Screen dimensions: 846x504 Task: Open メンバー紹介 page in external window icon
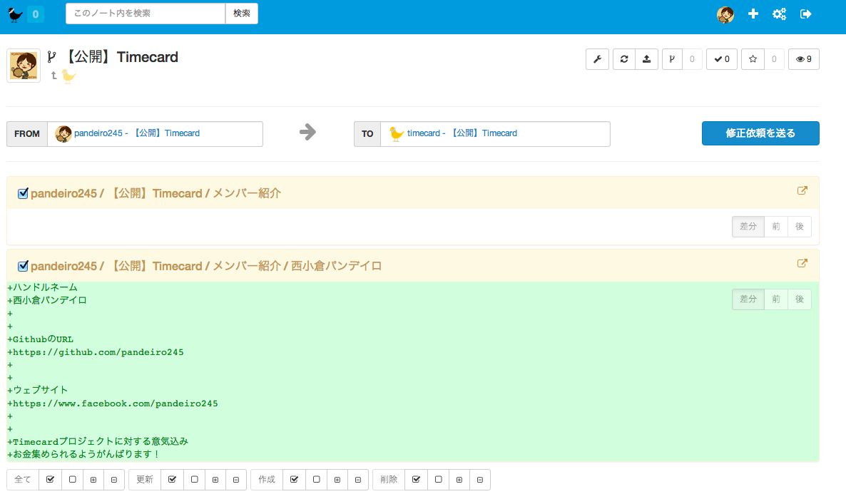tap(802, 191)
